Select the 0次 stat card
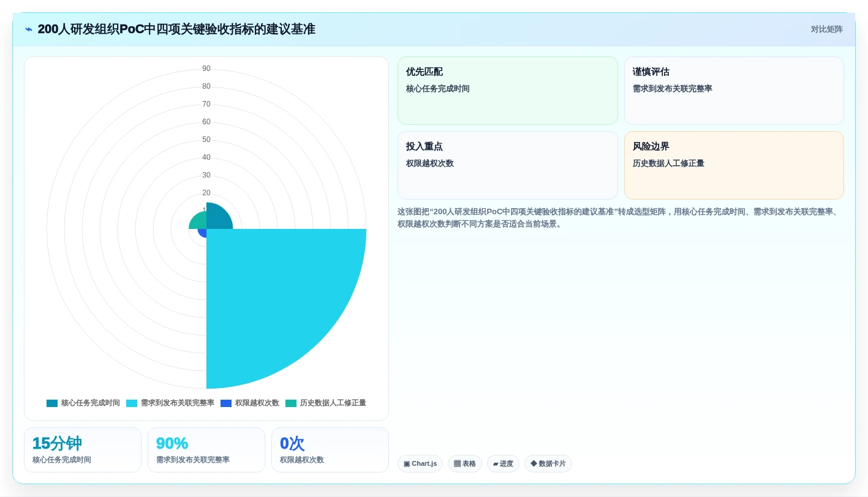 pos(330,450)
